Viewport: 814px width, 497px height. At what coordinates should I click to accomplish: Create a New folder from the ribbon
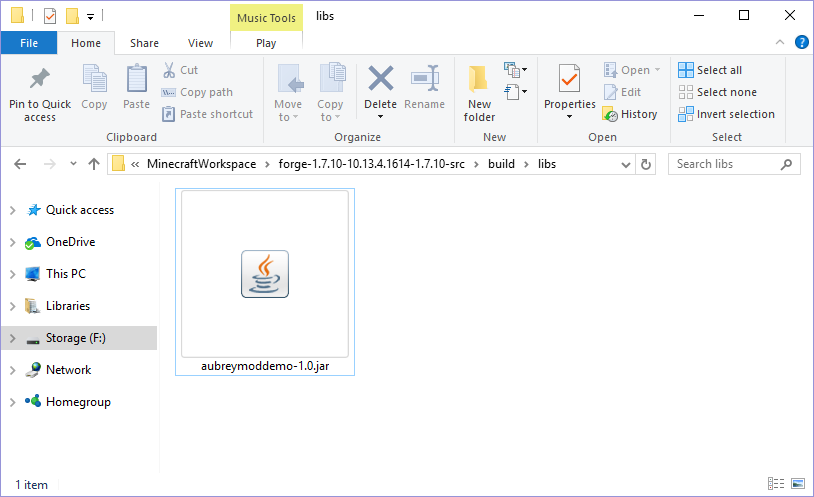(479, 93)
